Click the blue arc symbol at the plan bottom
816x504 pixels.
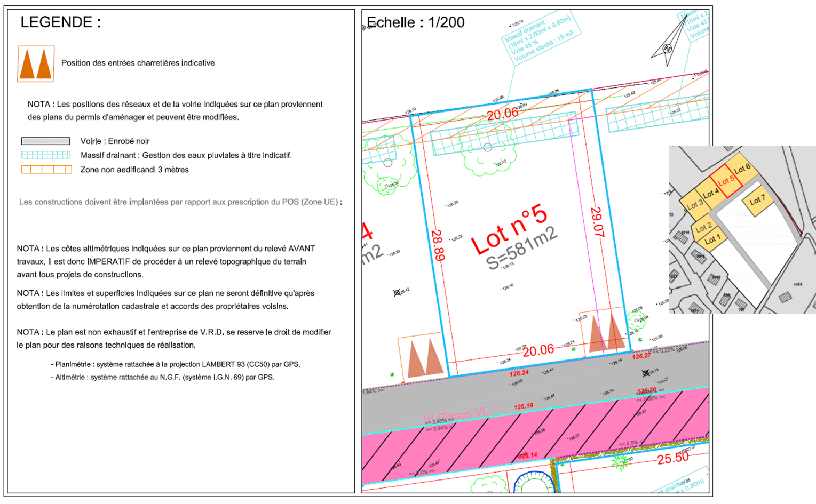click(x=535, y=482)
